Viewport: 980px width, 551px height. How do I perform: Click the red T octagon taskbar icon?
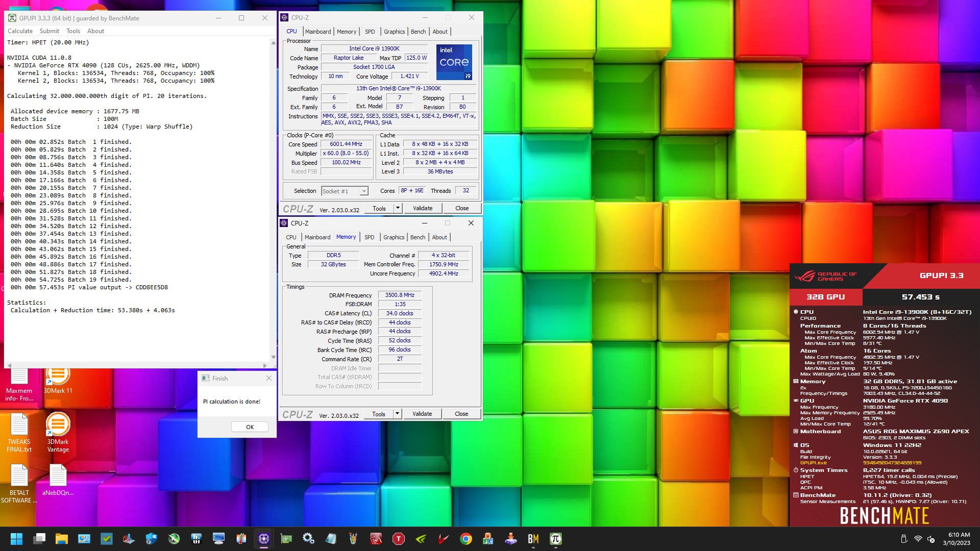tap(399, 539)
